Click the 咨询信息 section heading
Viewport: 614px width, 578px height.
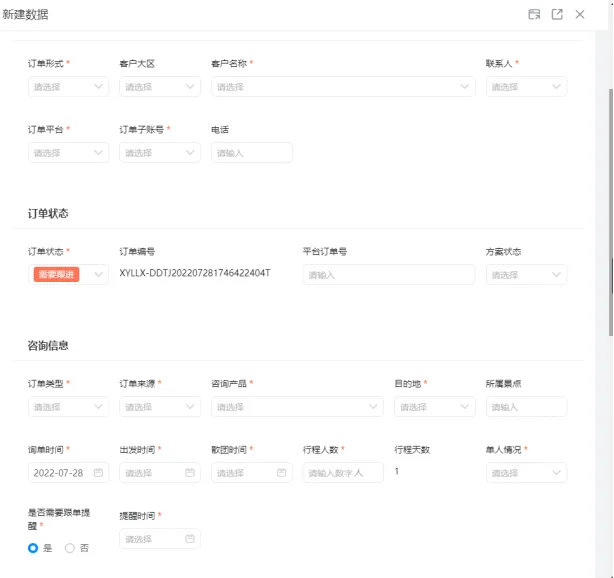click(48, 345)
